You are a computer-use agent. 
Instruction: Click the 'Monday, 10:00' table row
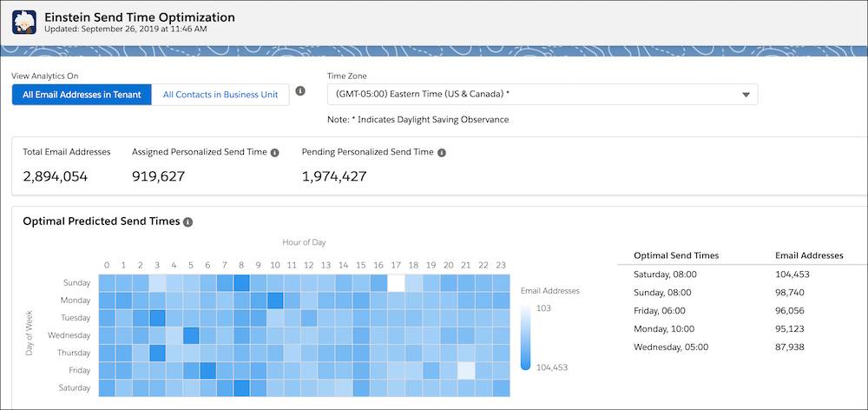pos(742,329)
